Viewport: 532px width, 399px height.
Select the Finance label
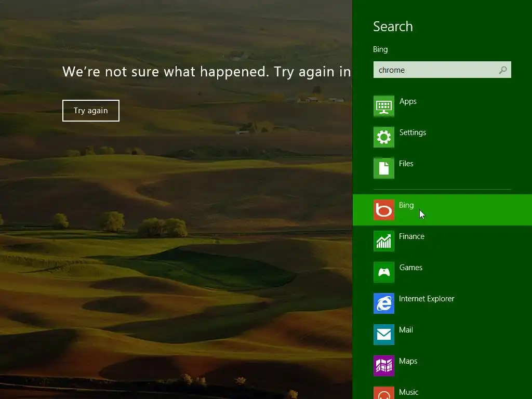click(411, 236)
